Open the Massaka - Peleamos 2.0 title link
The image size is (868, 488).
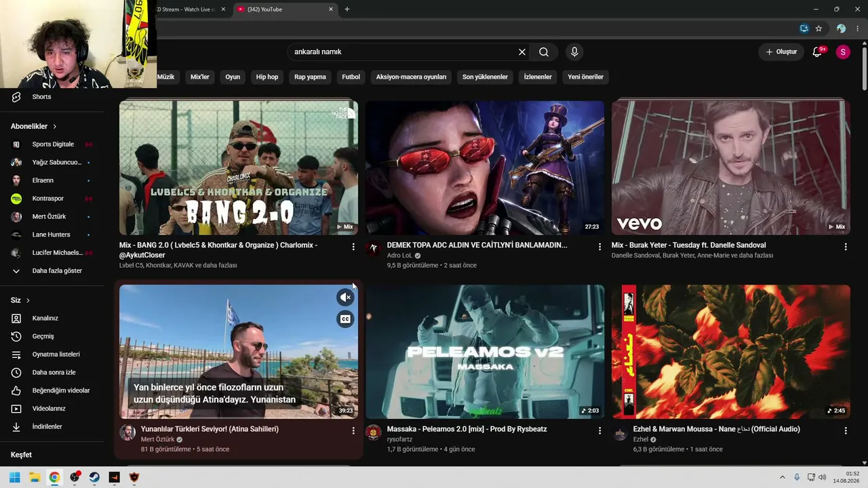[467, 429]
